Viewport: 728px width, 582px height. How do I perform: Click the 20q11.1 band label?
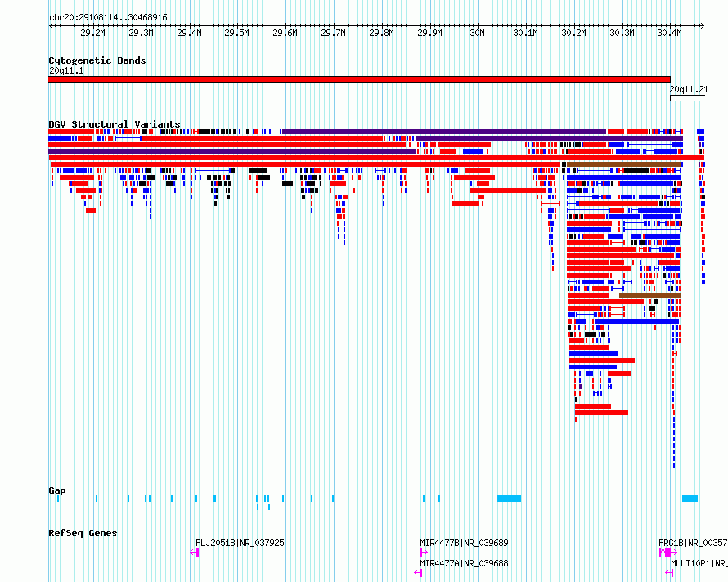[x=66, y=70]
